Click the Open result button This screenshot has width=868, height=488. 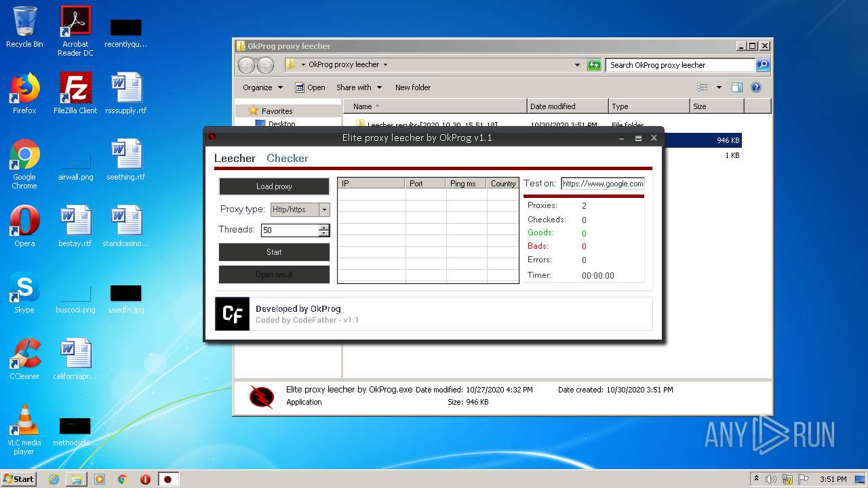click(x=274, y=274)
